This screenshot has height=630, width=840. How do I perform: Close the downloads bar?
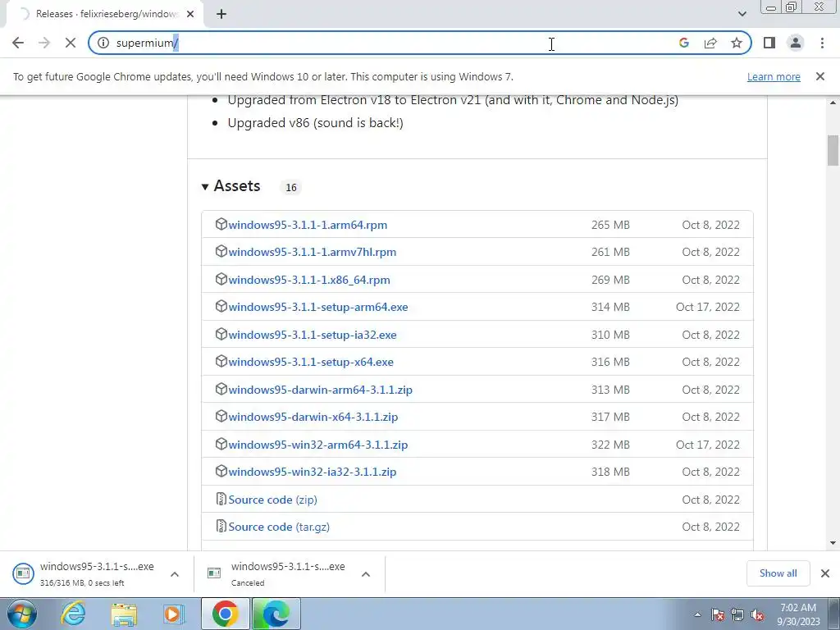click(x=825, y=573)
